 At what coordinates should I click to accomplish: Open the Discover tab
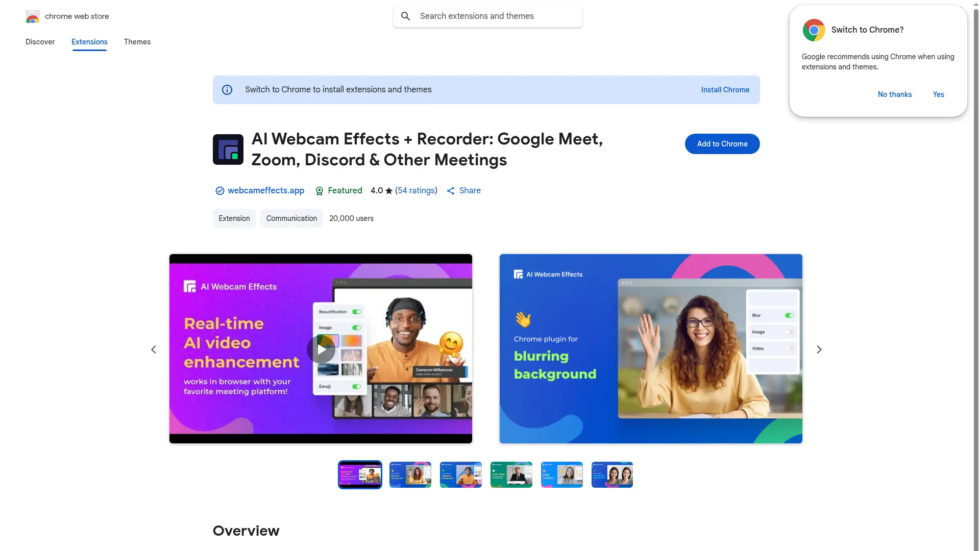pos(40,42)
